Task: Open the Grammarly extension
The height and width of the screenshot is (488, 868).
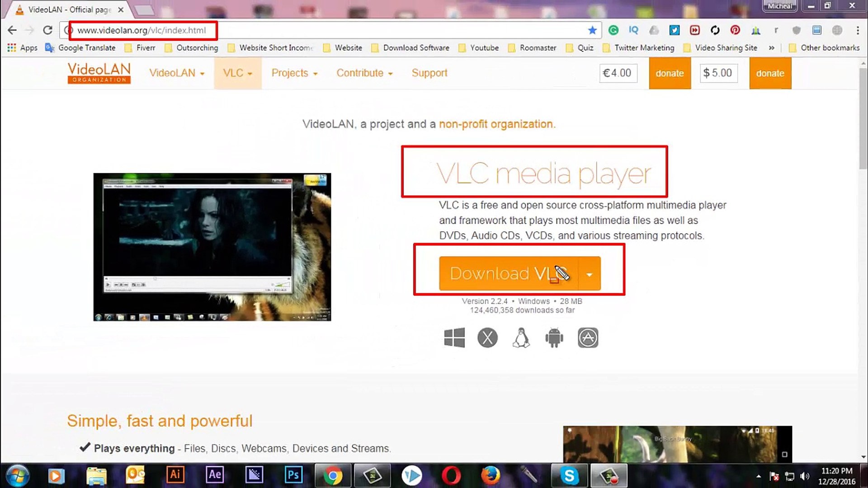Action: [x=613, y=30]
